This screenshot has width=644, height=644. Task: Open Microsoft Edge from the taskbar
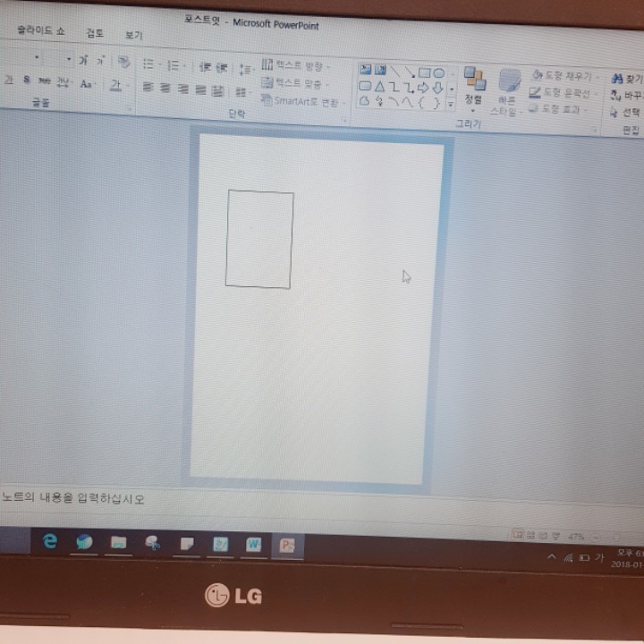[x=50, y=541]
